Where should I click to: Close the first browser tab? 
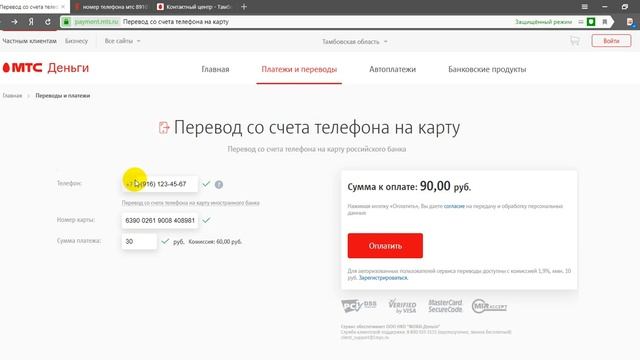click(x=63, y=7)
